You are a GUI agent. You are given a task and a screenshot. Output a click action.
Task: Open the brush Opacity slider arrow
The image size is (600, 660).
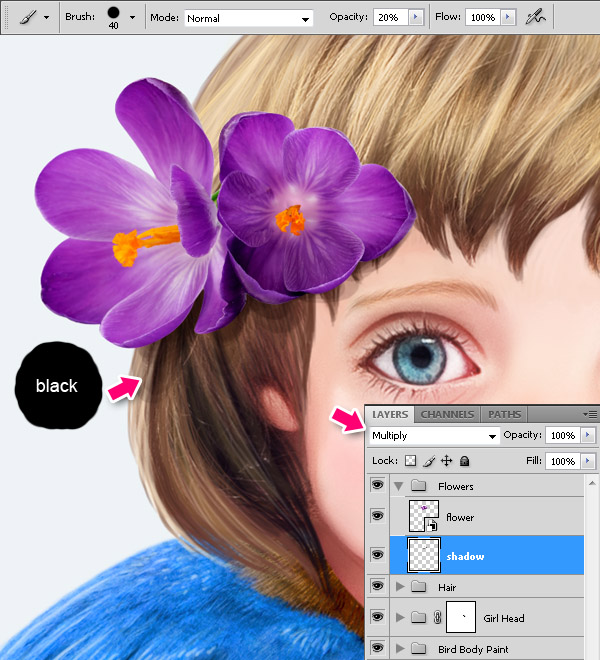pyautogui.click(x=415, y=18)
